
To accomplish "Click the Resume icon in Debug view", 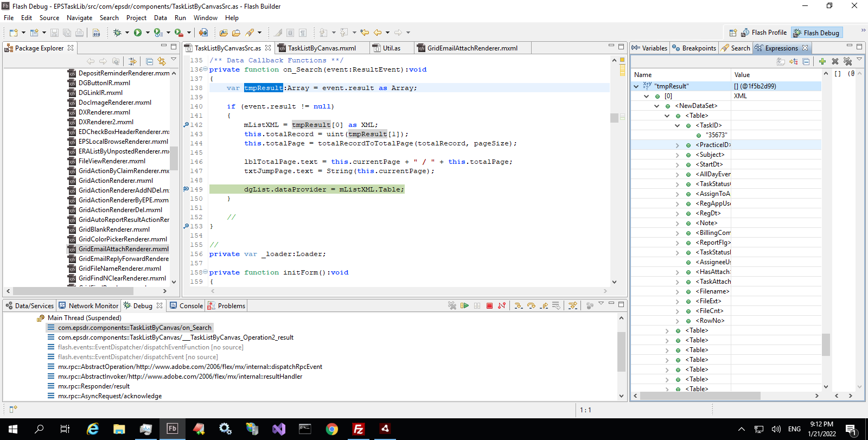I will [x=464, y=306].
